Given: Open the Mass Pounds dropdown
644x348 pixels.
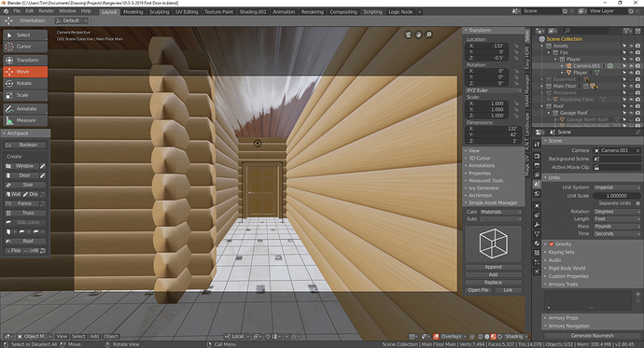Looking at the screenshot, I should point(617,227).
